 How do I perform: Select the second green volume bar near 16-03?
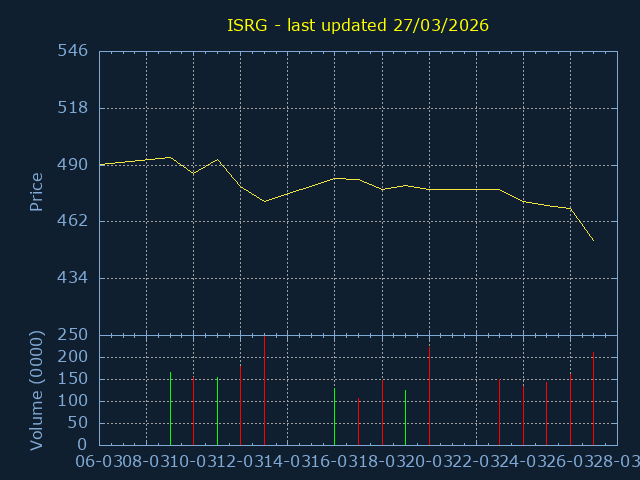coord(335,416)
